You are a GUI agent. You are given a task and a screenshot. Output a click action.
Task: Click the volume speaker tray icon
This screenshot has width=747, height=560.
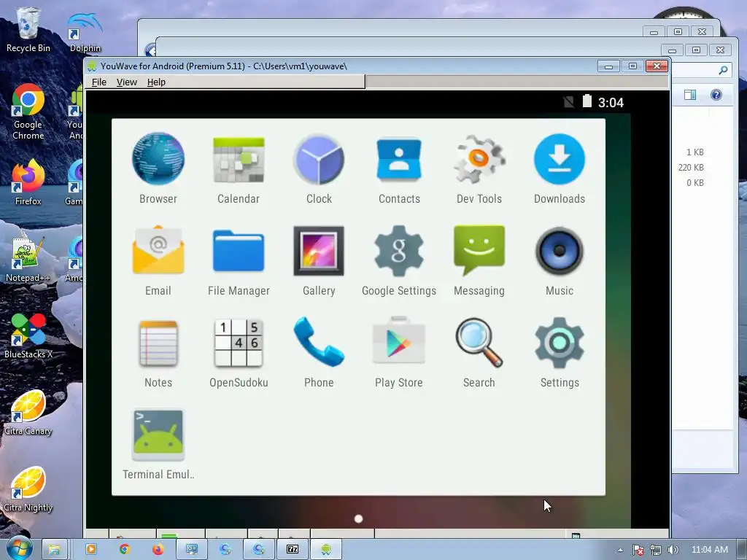click(673, 550)
